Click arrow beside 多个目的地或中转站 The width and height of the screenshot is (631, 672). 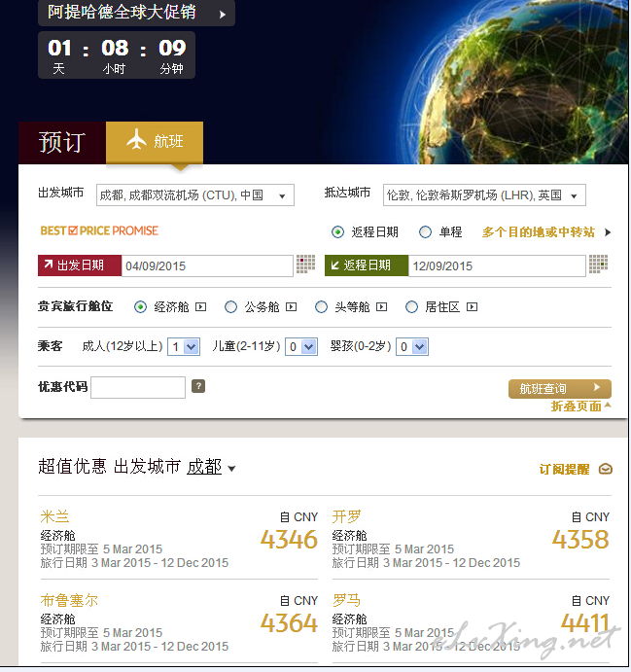tap(607, 232)
